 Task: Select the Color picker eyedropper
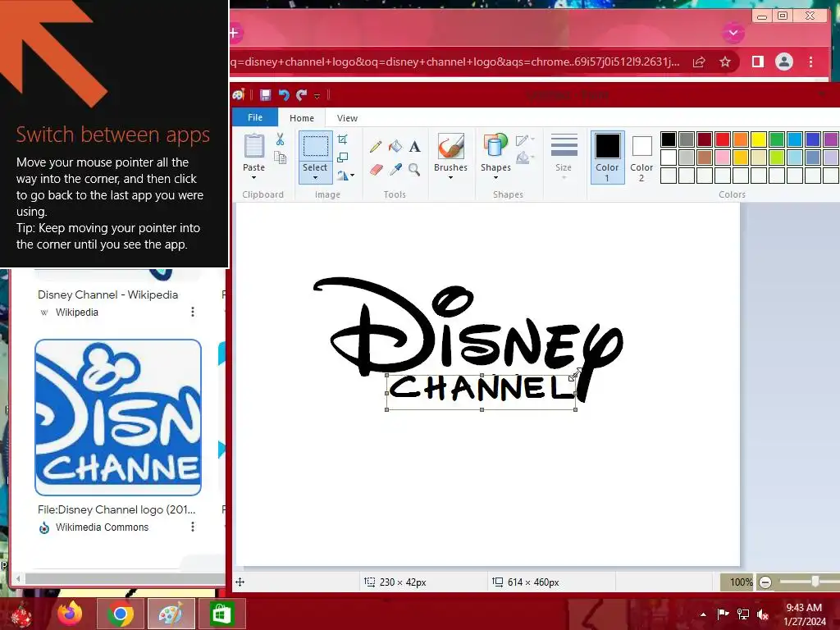pos(395,170)
